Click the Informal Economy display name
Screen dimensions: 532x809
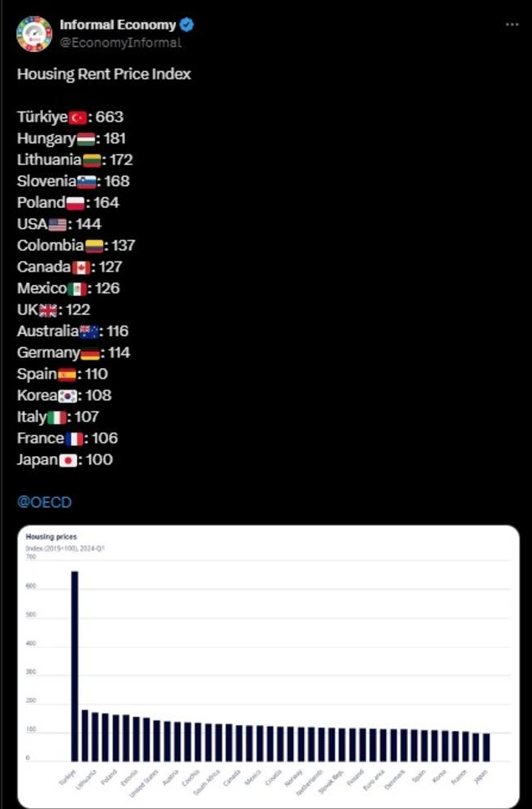click(118, 25)
